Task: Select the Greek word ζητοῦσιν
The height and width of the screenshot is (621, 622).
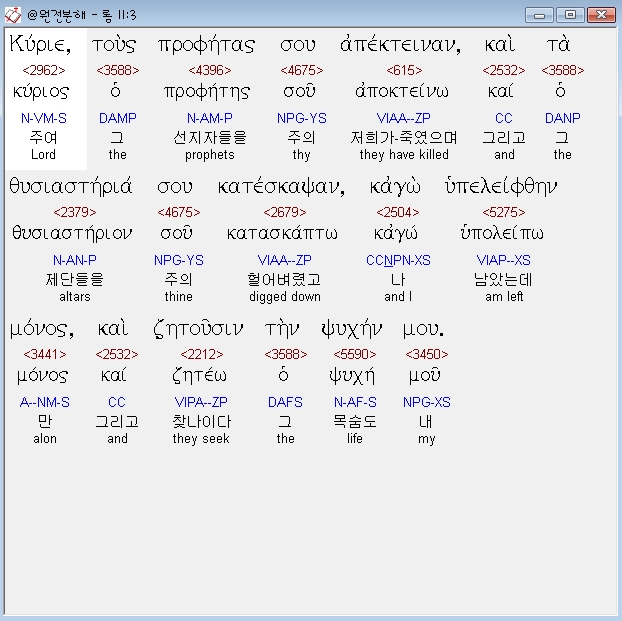Action: point(198,329)
